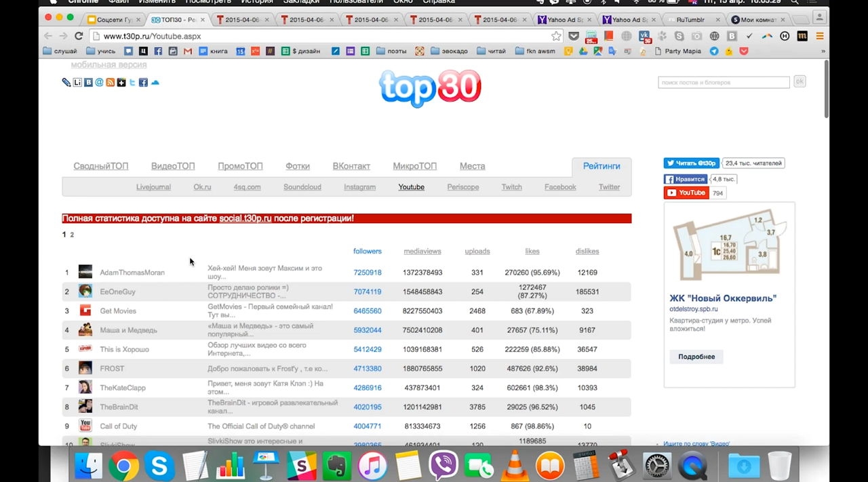Open Finder from the Dock
868x482 pixels.
click(88, 466)
